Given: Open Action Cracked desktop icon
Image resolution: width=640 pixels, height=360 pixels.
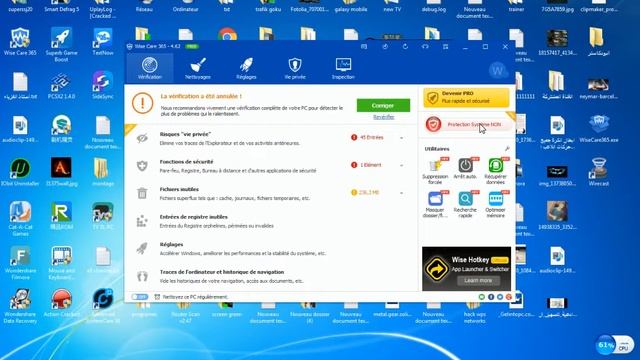Looking at the screenshot, I should pyautogui.click(x=61, y=303).
